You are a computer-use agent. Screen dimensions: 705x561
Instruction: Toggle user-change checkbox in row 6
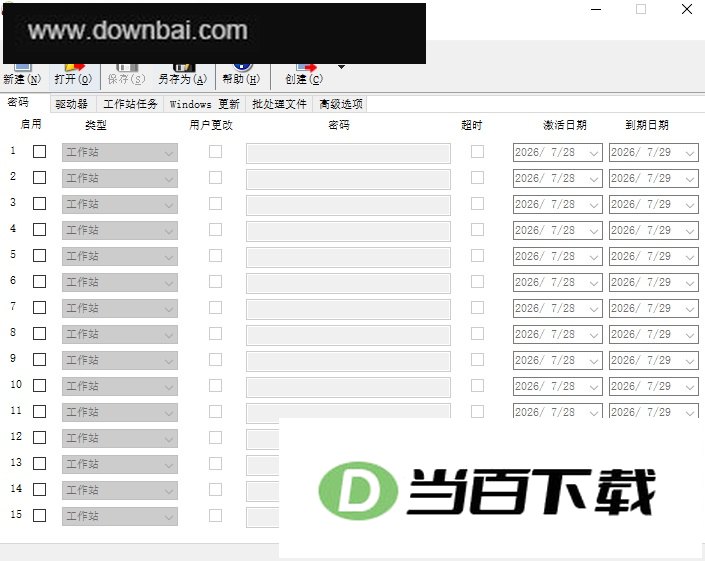tap(215, 282)
